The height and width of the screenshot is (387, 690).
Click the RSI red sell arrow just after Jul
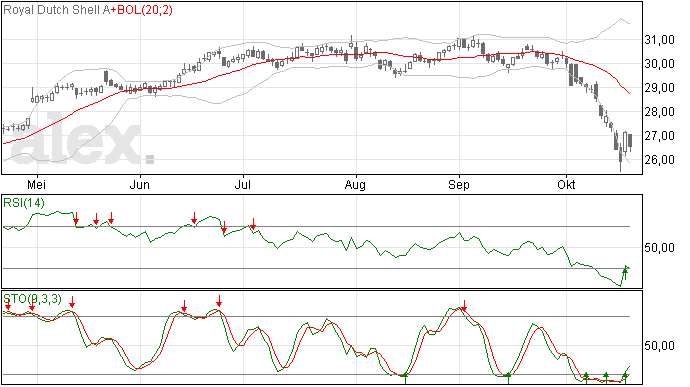(x=253, y=224)
